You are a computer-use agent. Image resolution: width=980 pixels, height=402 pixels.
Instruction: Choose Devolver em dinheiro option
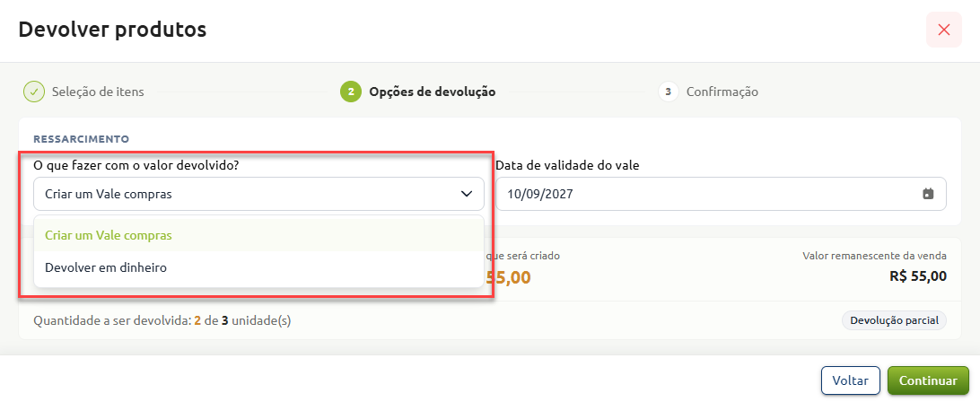coord(258,267)
